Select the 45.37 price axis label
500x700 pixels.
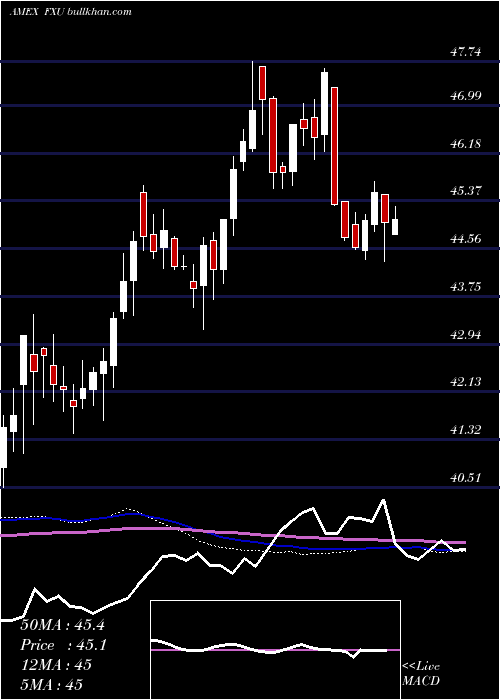(x=466, y=191)
